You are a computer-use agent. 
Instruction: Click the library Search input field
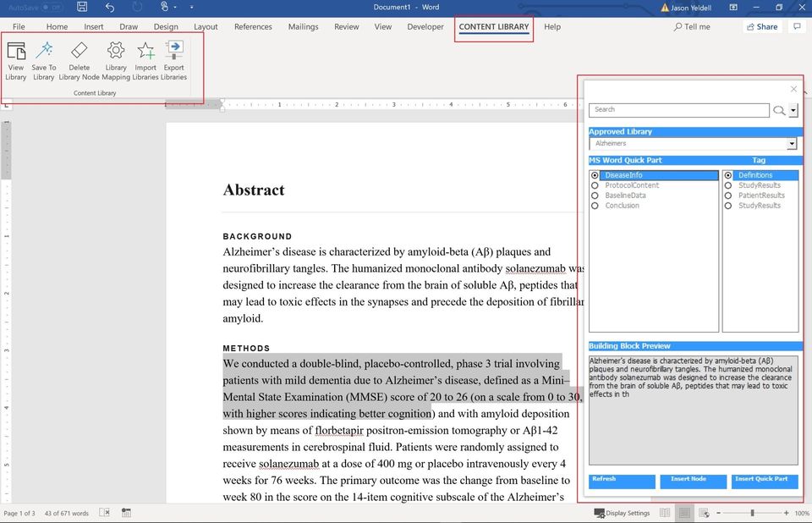tap(679, 110)
